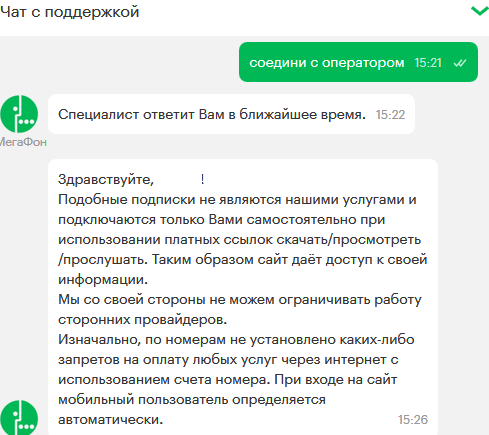Open the MegaFon avatar beside the long message
489x435 pixels.
[x=19, y=418]
